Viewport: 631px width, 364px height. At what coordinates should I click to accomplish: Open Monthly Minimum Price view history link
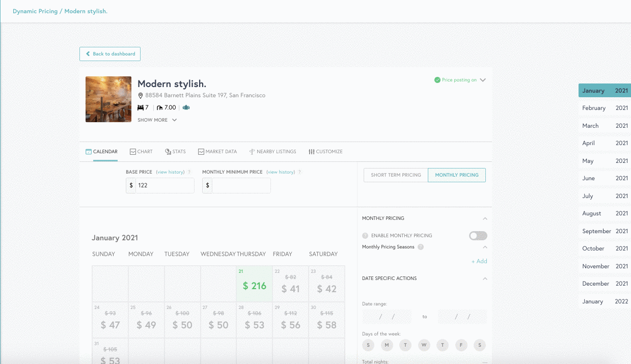tap(281, 172)
